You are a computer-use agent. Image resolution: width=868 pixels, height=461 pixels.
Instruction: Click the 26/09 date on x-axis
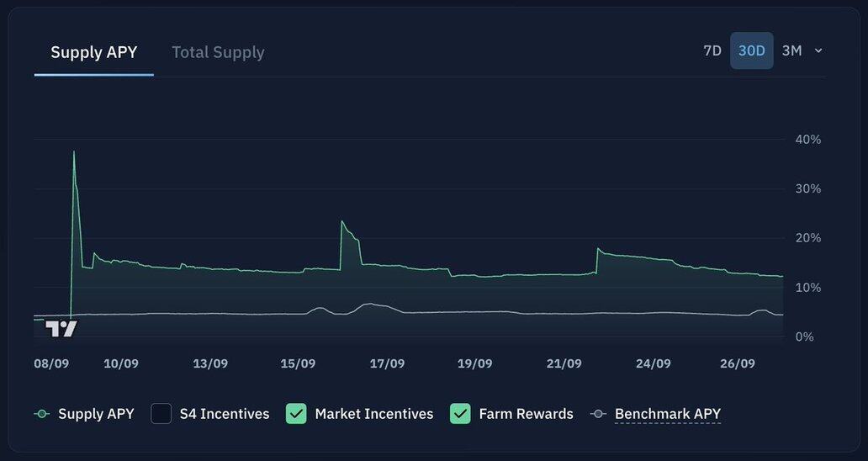click(738, 363)
